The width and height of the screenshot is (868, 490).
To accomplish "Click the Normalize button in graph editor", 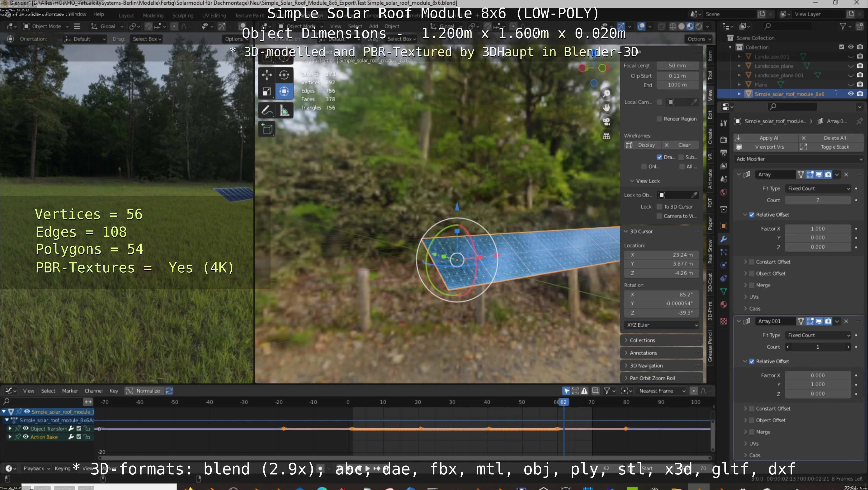I will (x=148, y=391).
